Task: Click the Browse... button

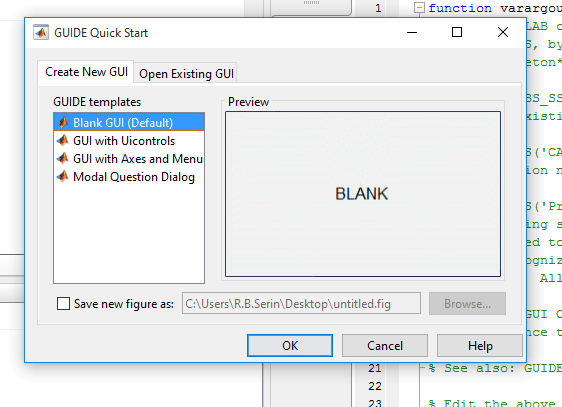Action: pyautogui.click(x=467, y=304)
